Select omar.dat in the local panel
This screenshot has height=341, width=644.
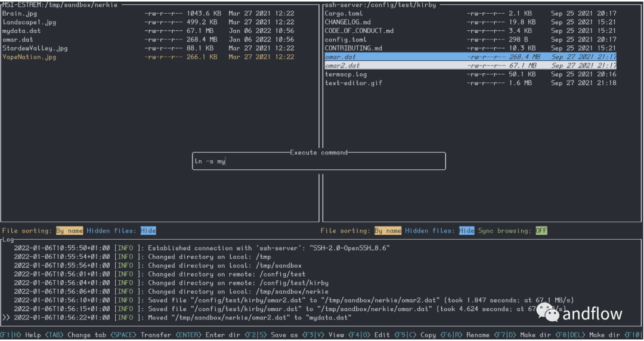click(148, 39)
